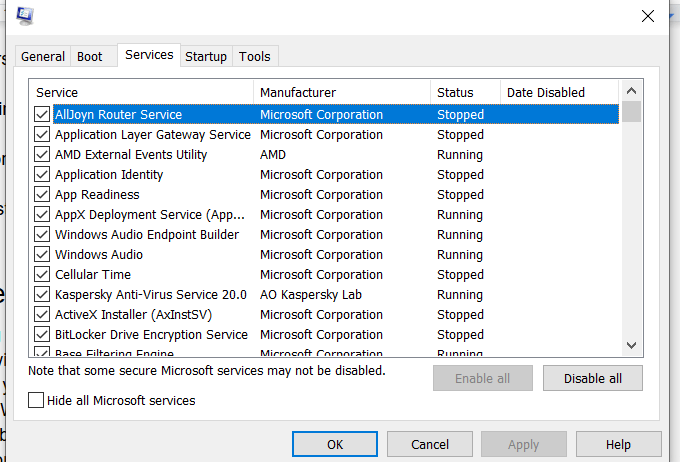Select BitLocker Drive Encryption Service name
This screenshot has height=462, width=680.
tap(151, 334)
